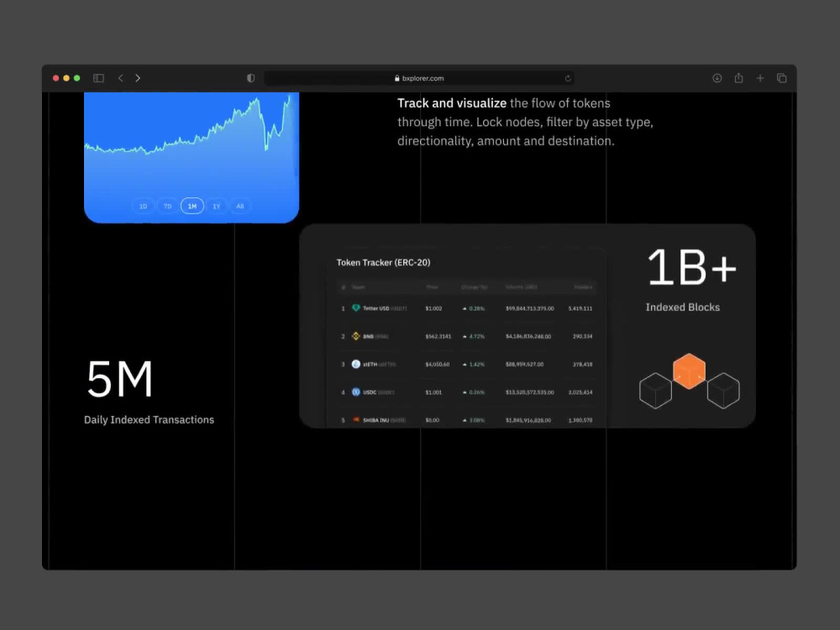Click the Token Tracker (ERC-20) heading

(383, 262)
